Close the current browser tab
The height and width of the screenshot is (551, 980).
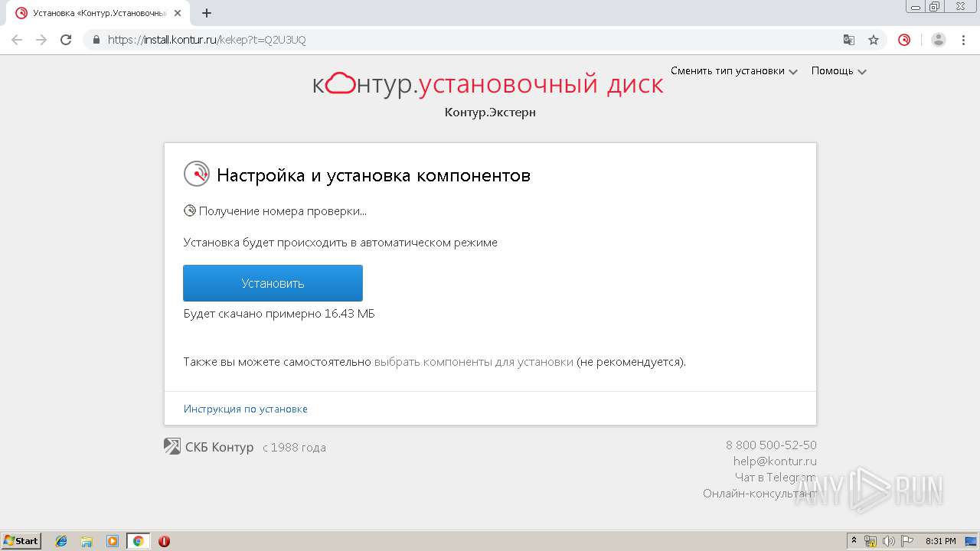pos(178,13)
